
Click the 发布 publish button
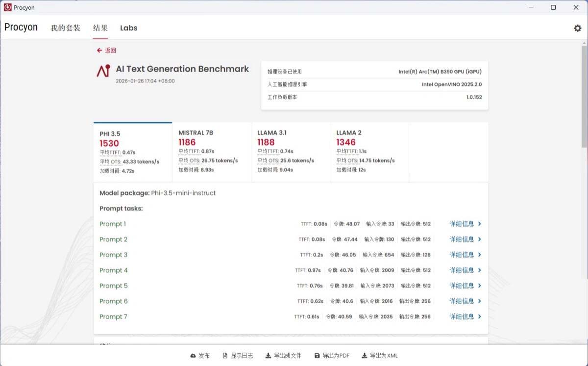tap(200, 356)
